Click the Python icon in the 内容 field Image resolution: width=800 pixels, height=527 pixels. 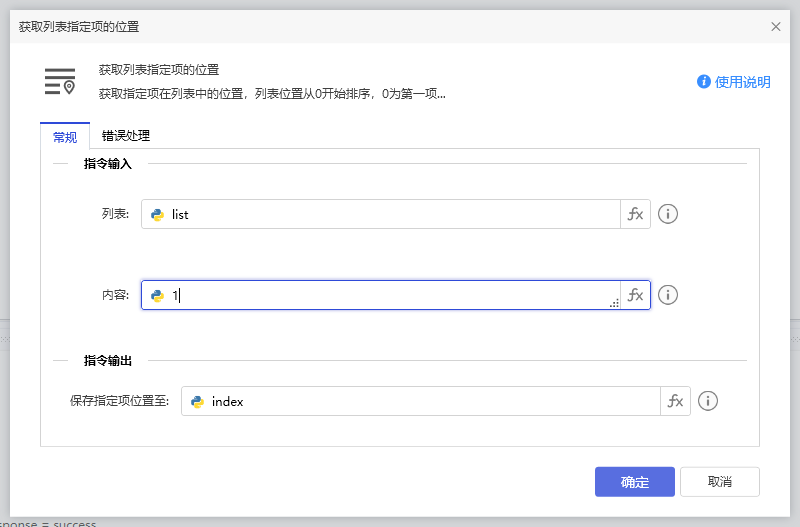(157, 295)
